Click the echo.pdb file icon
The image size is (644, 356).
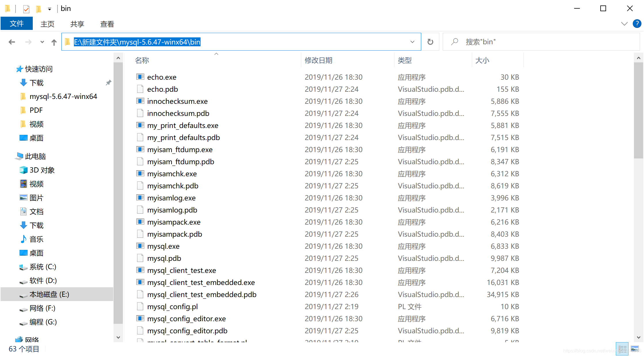[140, 89]
